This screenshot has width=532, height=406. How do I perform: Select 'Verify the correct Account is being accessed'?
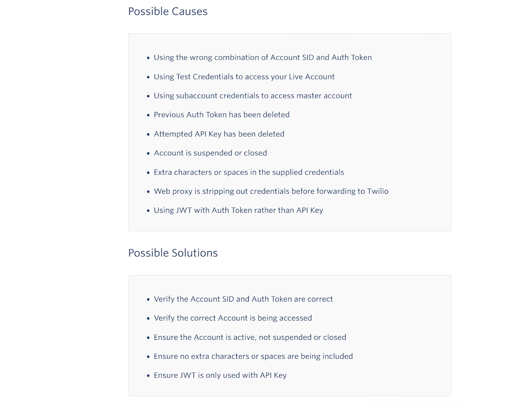click(x=233, y=318)
